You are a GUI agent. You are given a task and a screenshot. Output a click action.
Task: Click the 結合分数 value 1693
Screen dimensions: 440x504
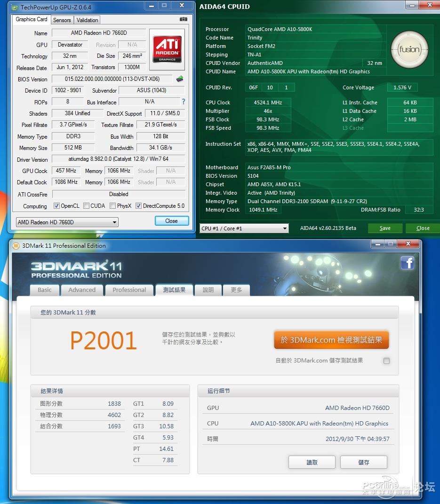[114, 426]
